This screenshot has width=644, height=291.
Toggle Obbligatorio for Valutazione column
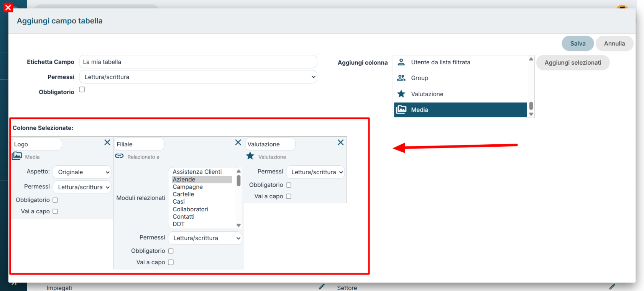[289, 185]
